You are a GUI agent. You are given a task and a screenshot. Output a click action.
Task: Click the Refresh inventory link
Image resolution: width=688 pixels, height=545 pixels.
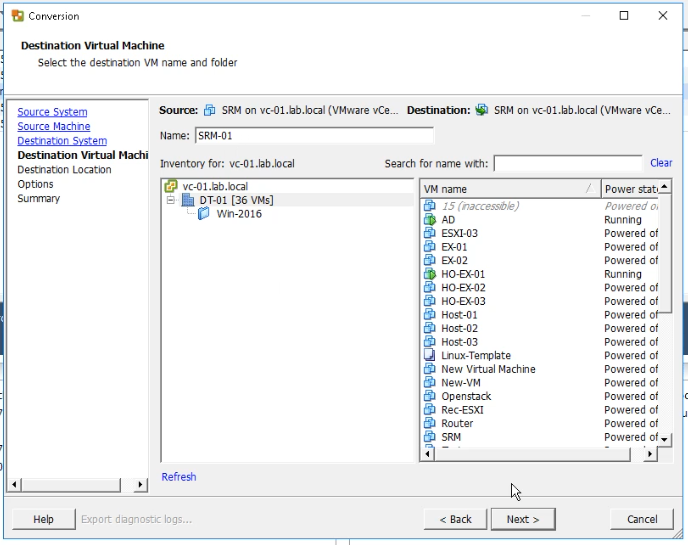179,477
